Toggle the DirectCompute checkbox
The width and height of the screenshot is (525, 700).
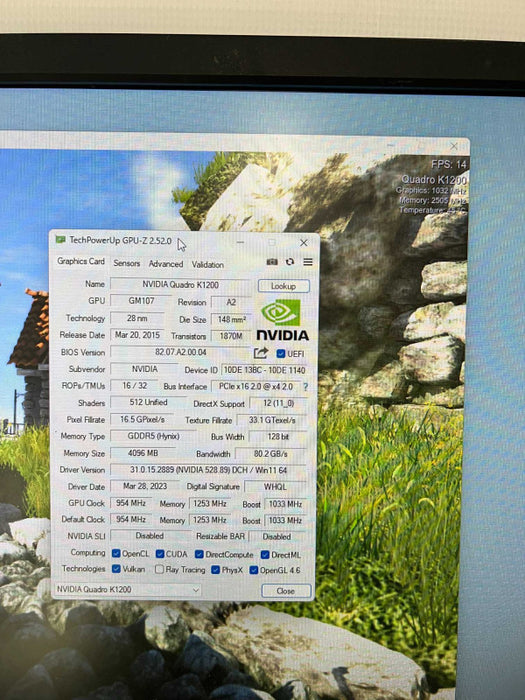coord(199,554)
